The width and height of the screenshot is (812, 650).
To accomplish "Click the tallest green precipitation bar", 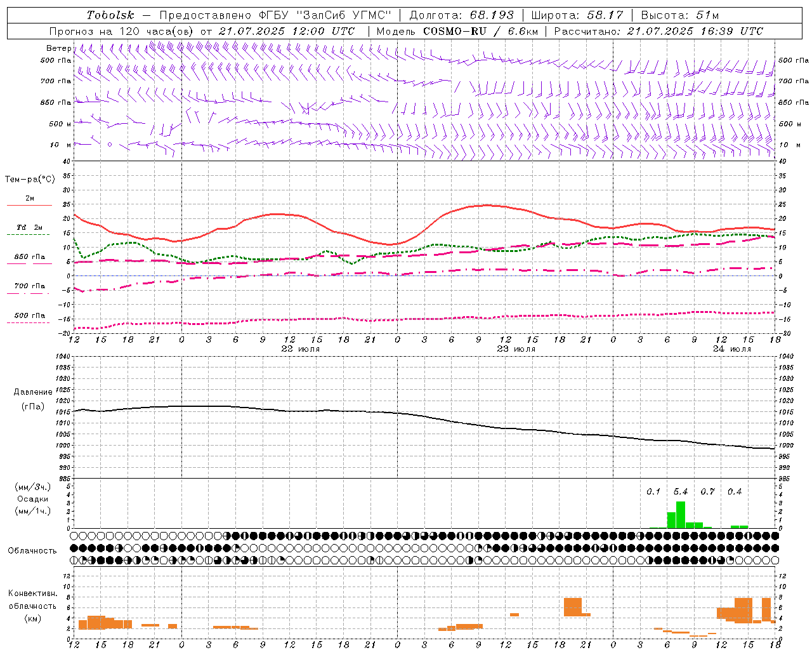I will click(681, 515).
